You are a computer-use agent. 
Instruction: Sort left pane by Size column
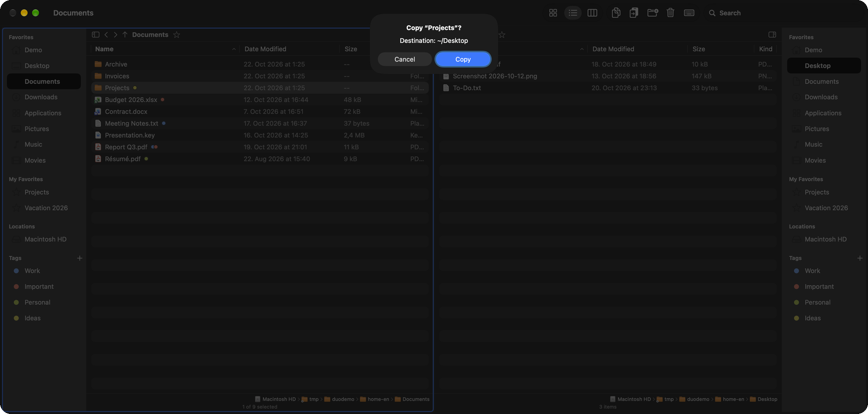click(351, 49)
